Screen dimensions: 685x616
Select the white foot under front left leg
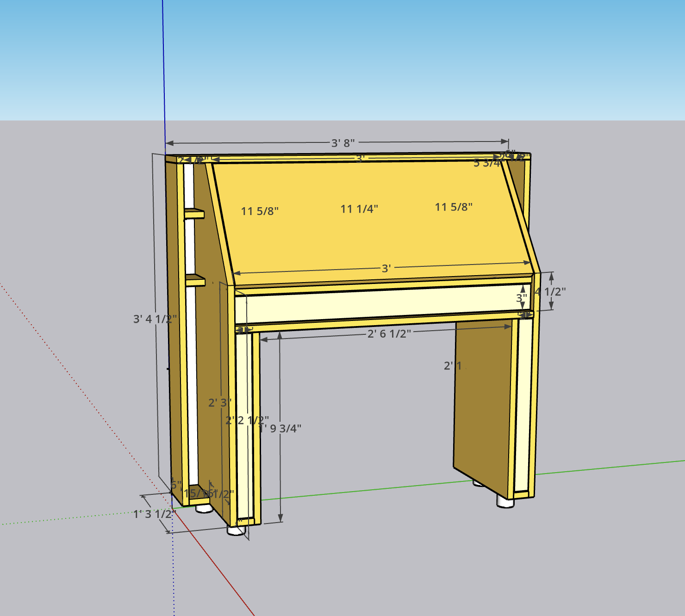point(236,530)
